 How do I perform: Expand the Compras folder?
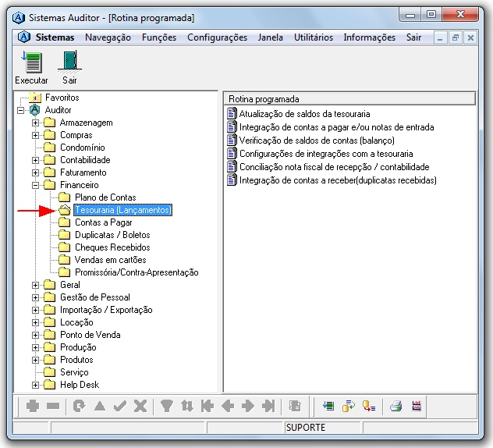(36, 135)
